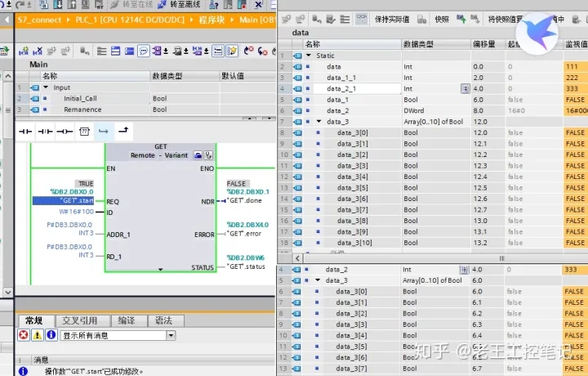
Task: Click breadcrumb arrow after S7_connect
Action: (x=69, y=20)
